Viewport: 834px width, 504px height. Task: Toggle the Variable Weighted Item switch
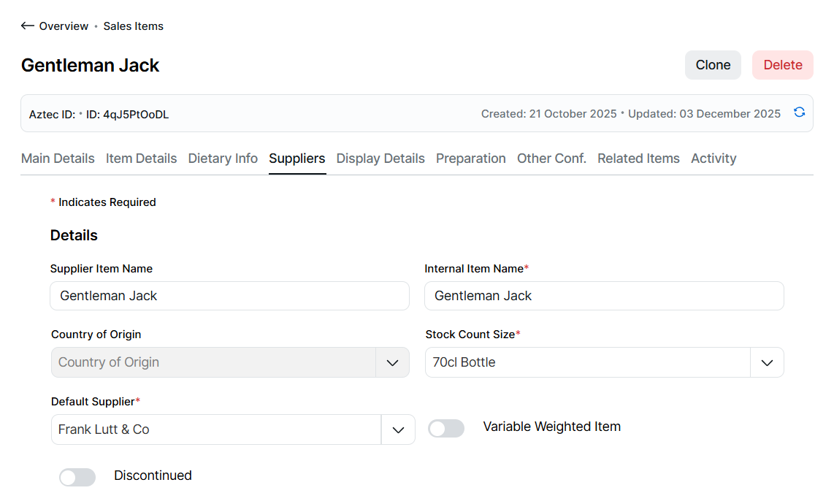pyautogui.click(x=446, y=429)
